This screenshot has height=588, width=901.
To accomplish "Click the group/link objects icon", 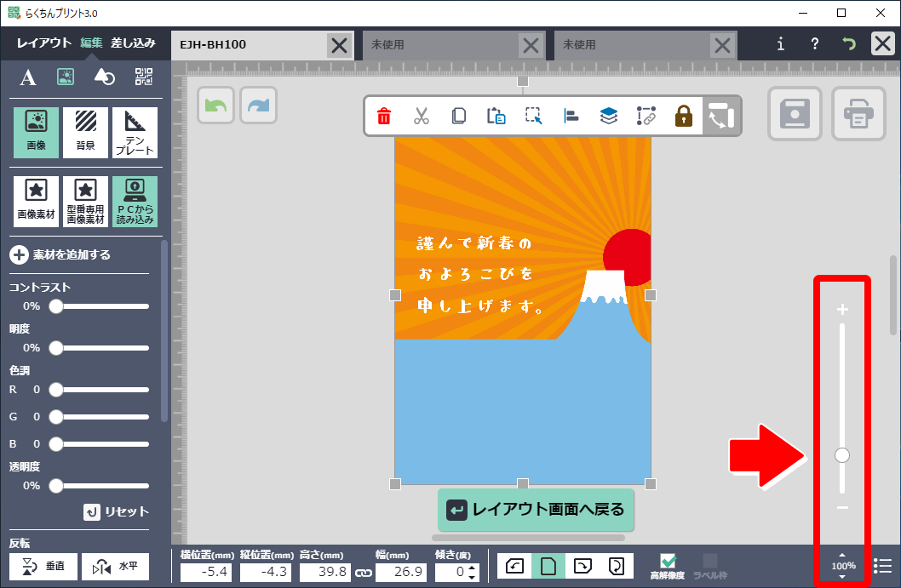I will 646,116.
